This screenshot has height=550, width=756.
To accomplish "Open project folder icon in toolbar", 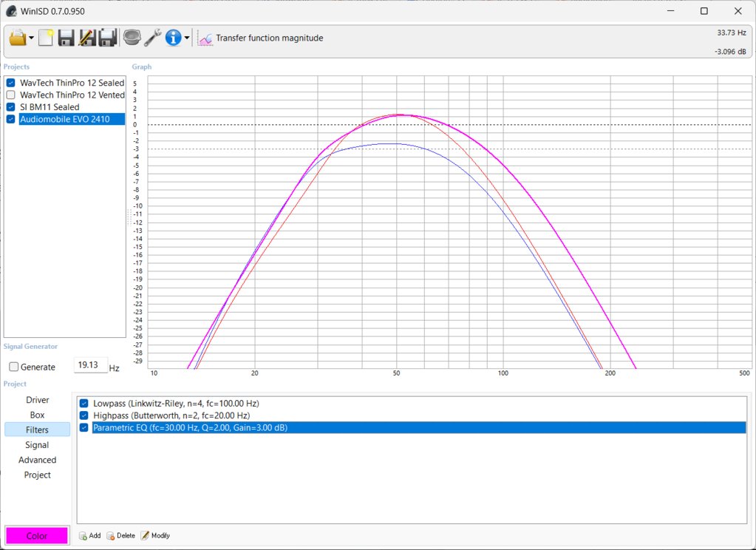I will (x=17, y=38).
